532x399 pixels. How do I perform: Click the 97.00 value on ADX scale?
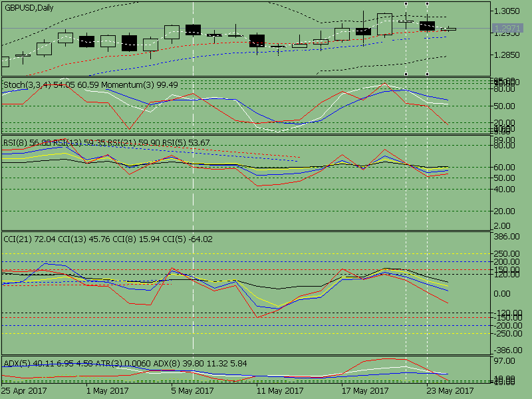pos(504,361)
